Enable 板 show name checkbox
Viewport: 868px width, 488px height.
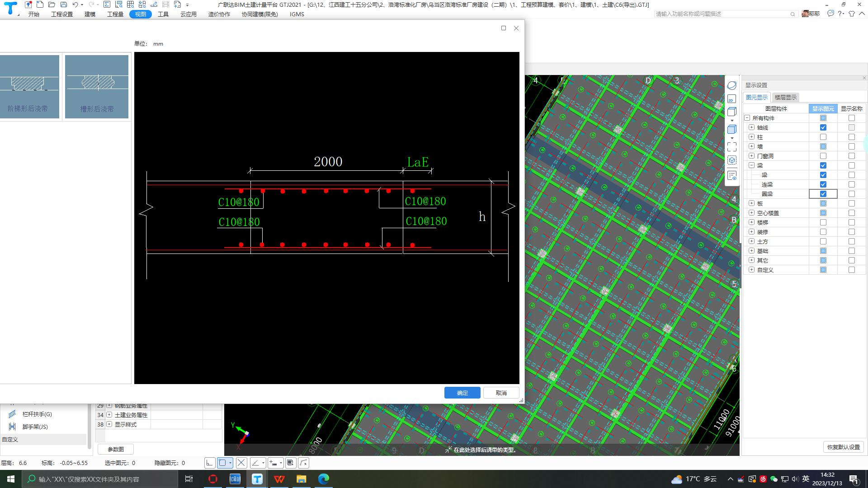coord(852,203)
